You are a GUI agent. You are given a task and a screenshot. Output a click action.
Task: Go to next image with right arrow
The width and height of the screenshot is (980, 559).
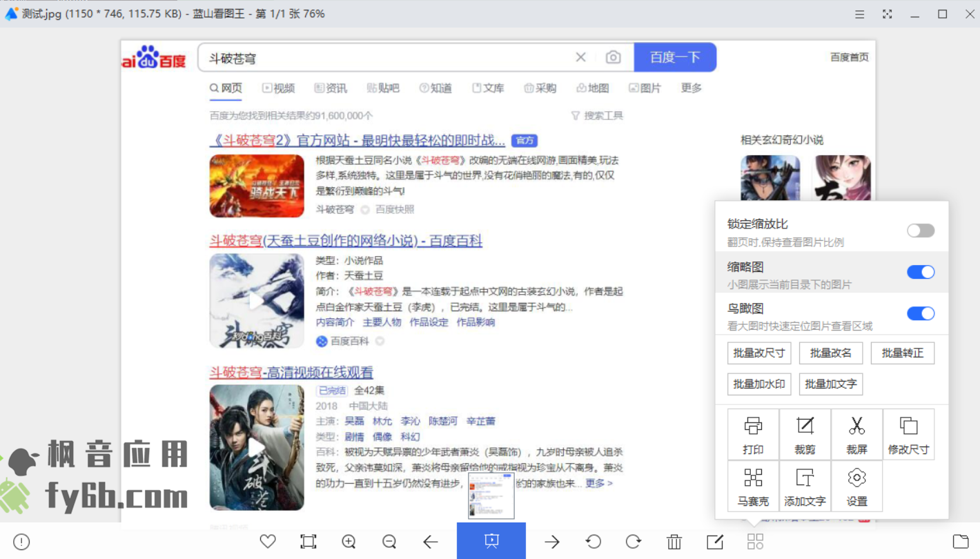[552, 542]
